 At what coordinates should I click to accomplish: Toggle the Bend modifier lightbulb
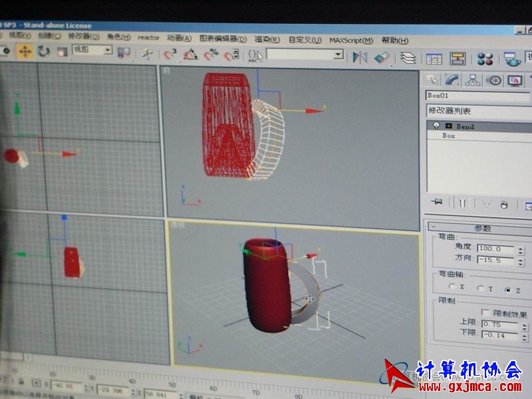coord(436,126)
